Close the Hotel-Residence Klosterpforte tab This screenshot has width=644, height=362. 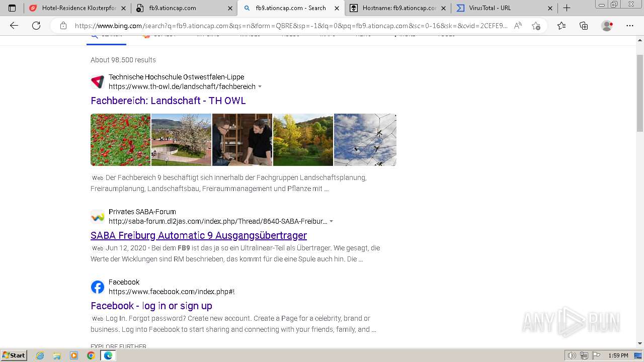pos(124,8)
